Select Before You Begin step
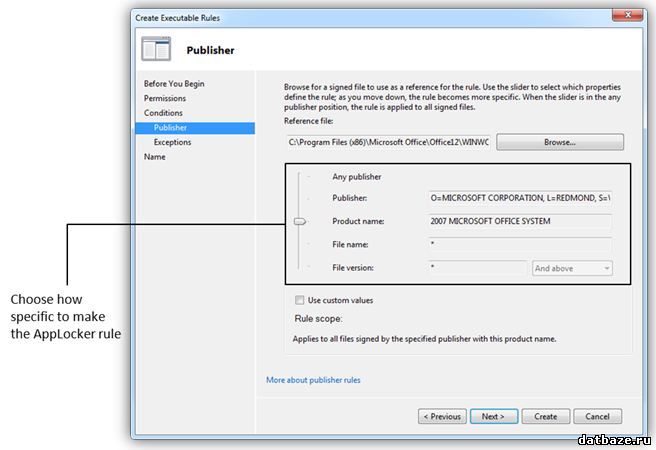Viewport: 656px width, 450px height. click(174, 84)
